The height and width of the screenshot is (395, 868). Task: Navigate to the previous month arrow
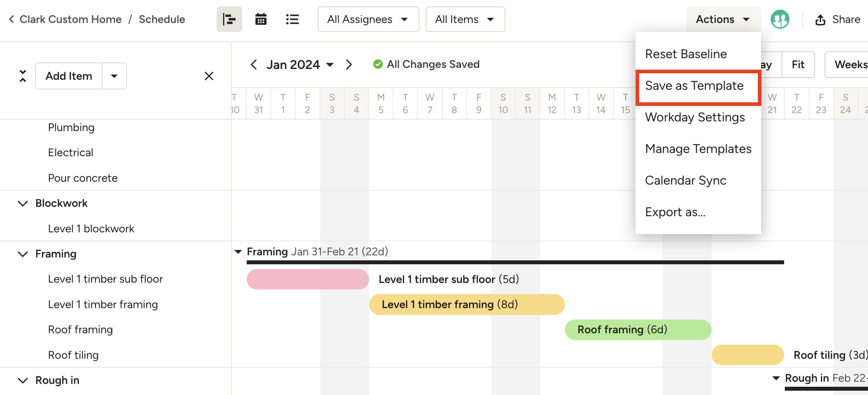[254, 64]
